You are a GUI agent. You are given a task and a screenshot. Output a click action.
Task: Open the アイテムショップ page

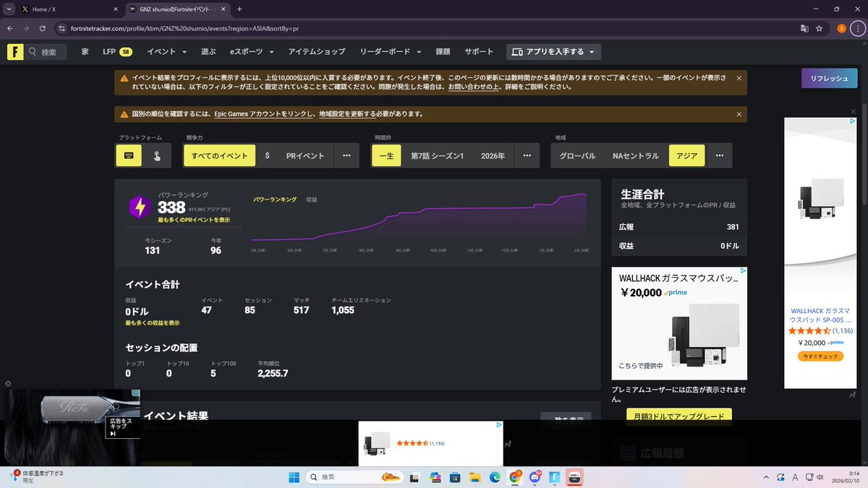(x=316, y=52)
